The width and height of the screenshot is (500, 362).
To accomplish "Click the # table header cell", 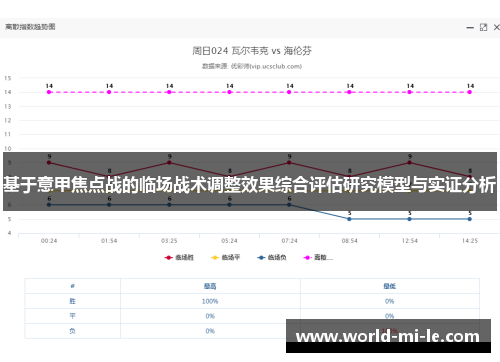I will point(73,286).
